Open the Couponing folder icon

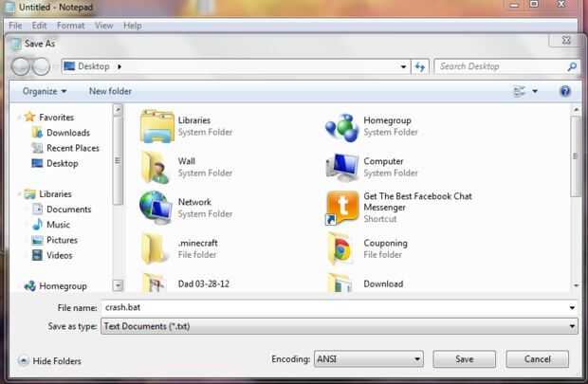340,248
